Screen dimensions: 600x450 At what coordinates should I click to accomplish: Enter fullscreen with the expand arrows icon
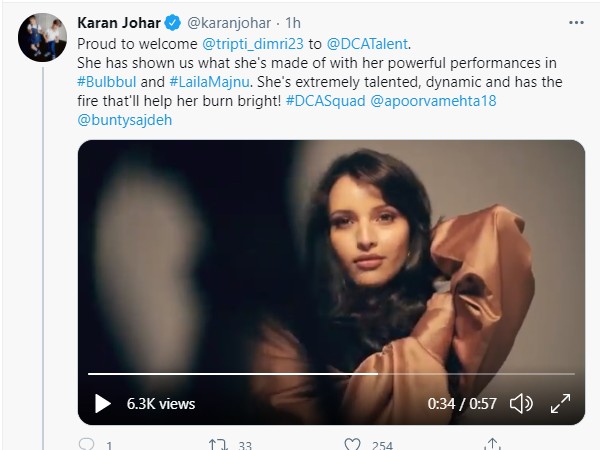tap(561, 404)
